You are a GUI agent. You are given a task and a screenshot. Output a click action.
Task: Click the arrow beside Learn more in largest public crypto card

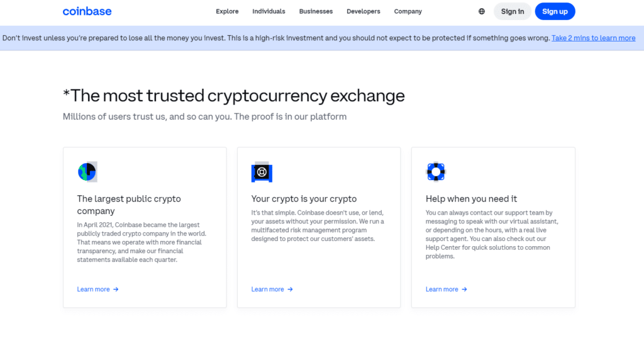(x=116, y=290)
